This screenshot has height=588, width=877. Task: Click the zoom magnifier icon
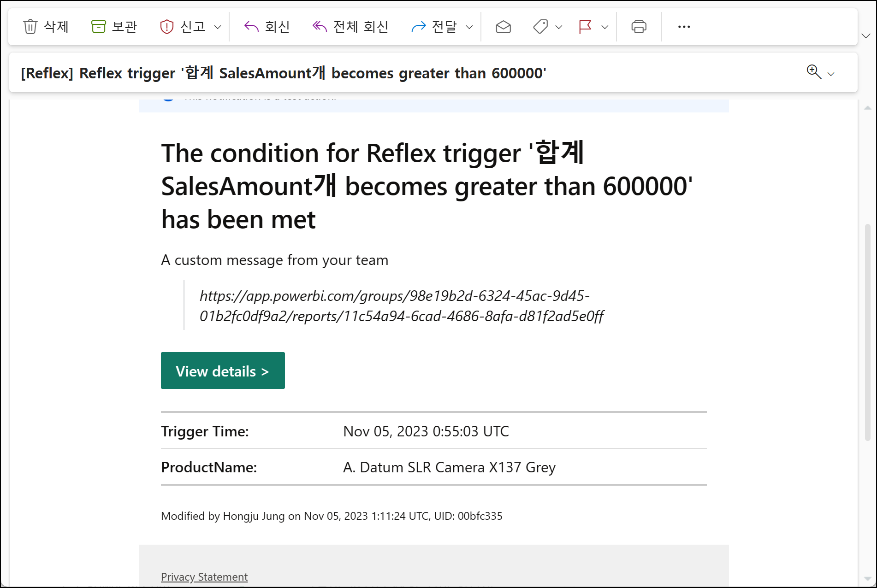[x=814, y=72]
